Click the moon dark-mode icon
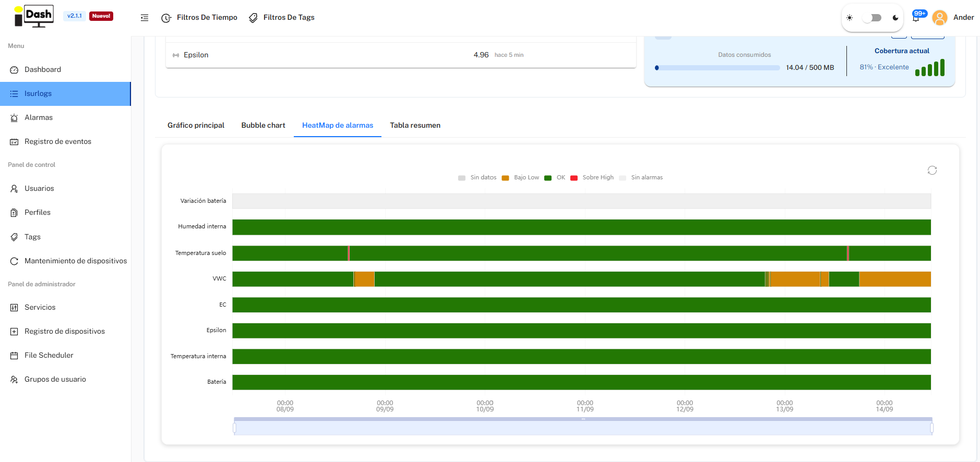 tap(895, 18)
